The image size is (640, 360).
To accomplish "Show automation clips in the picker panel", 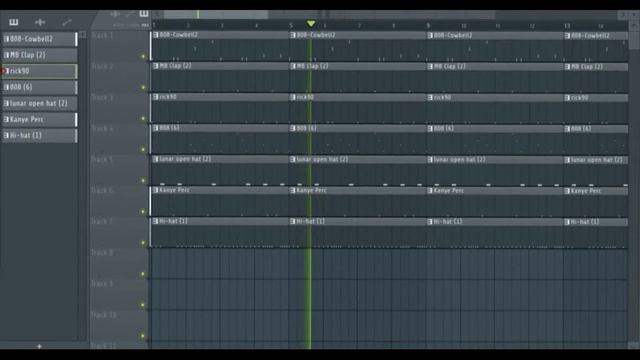I will coord(67,22).
